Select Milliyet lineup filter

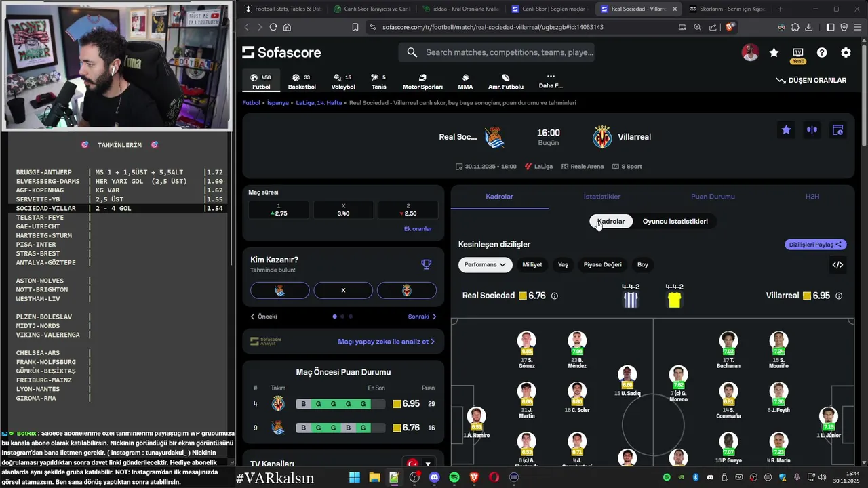(x=532, y=265)
